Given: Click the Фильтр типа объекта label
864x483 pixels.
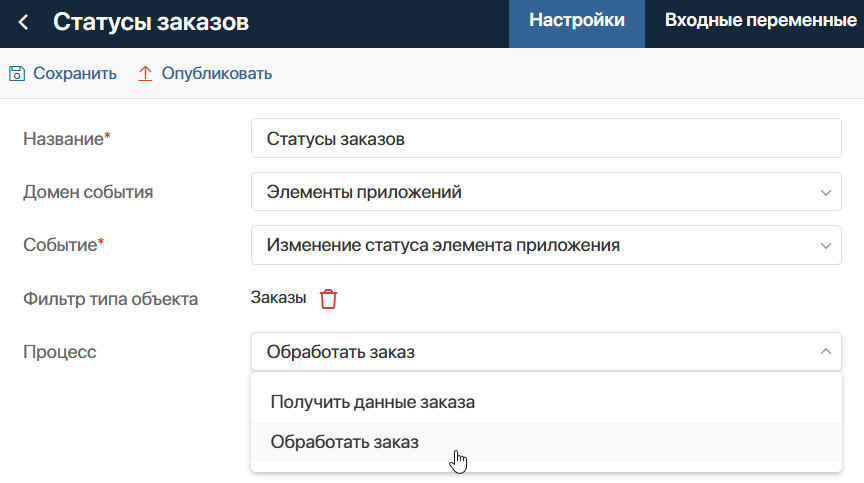Looking at the screenshot, I should 110,299.
